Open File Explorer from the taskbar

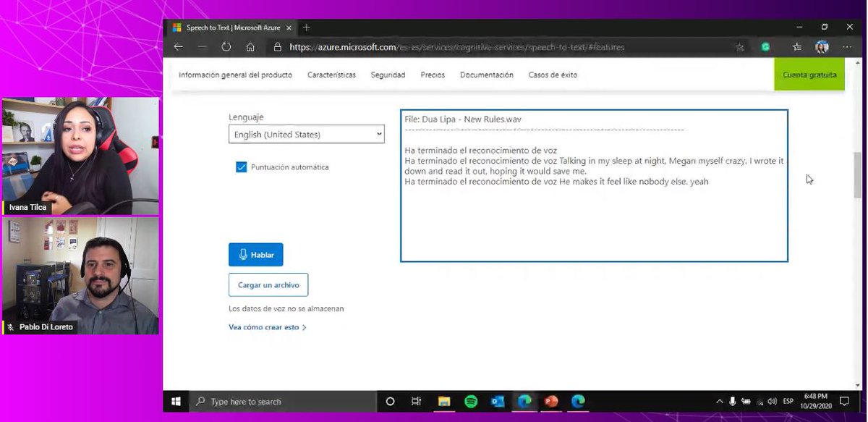pyautogui.click(x=444, y=401)
